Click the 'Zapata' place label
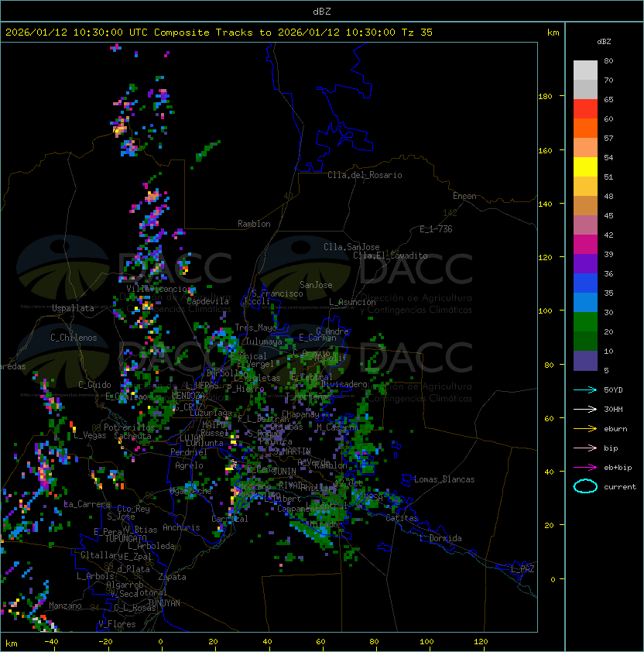Screen dimensions: 644x652 tap(172, 577)
